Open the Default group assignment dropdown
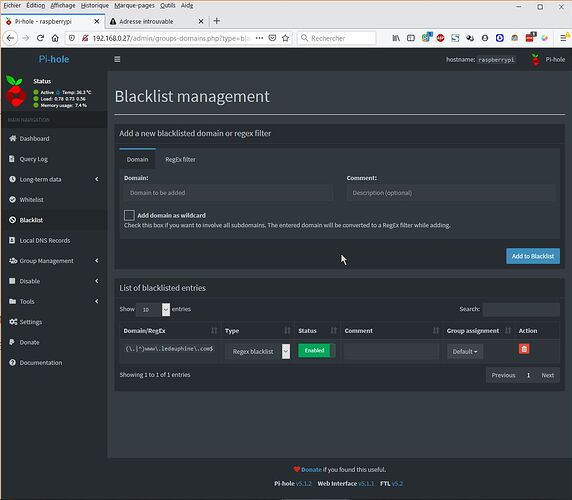The height and width of the screenshot is (500, 572). [465, 352]
